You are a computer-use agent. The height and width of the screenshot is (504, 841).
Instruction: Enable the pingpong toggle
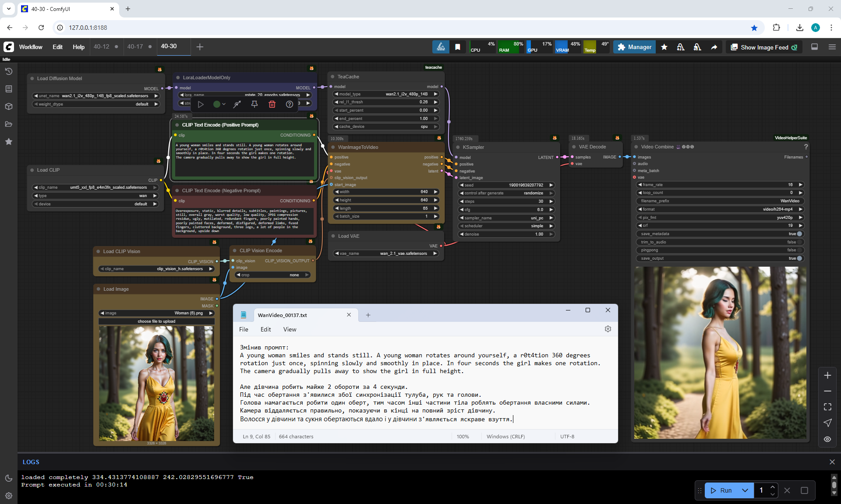[799, 250]
